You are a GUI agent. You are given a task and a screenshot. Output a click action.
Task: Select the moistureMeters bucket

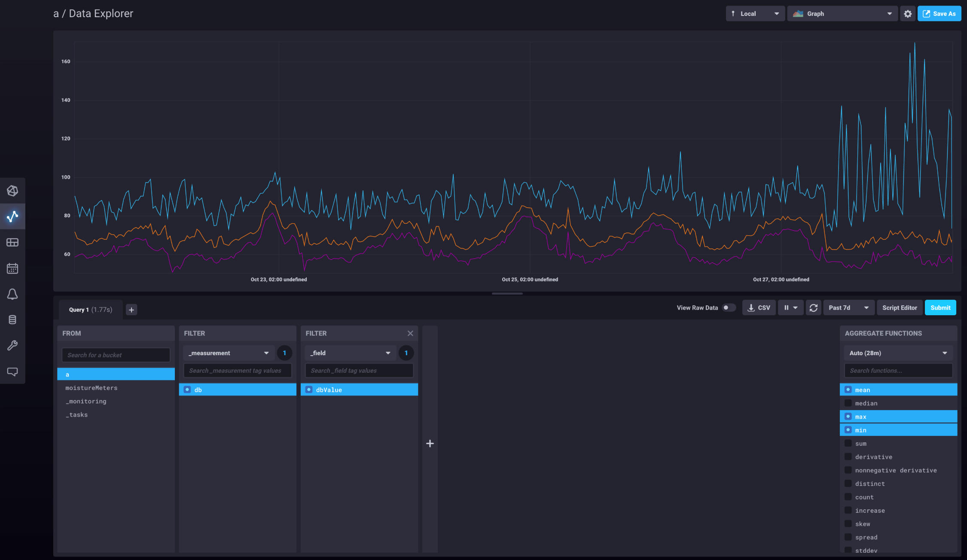(x=91, y=388)
